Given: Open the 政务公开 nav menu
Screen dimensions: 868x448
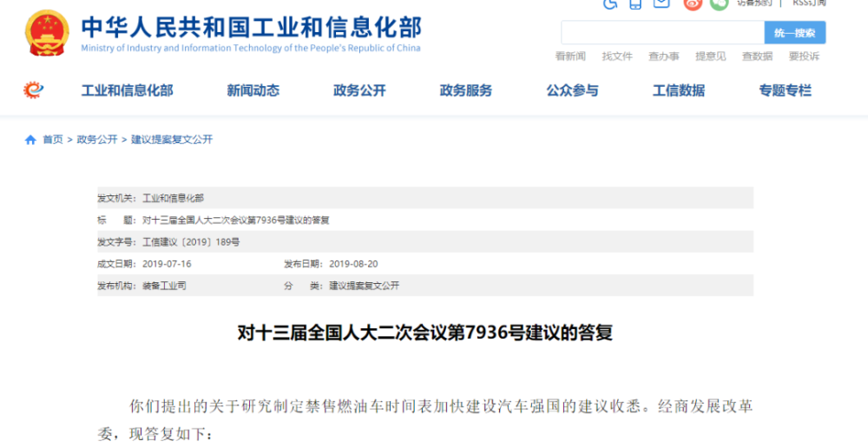Looking at the screenshot, I should (x=359, y=90).
